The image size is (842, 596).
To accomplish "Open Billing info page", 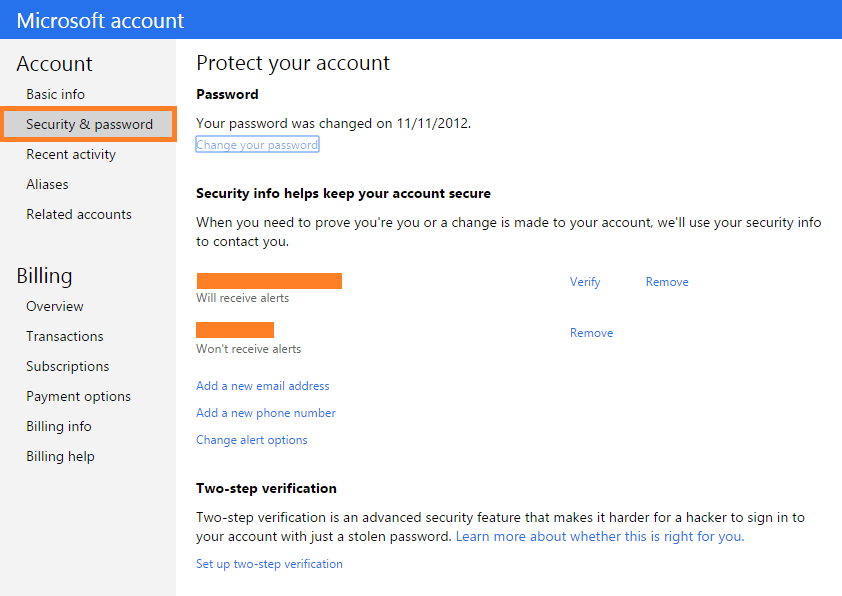I will [59, 426].
